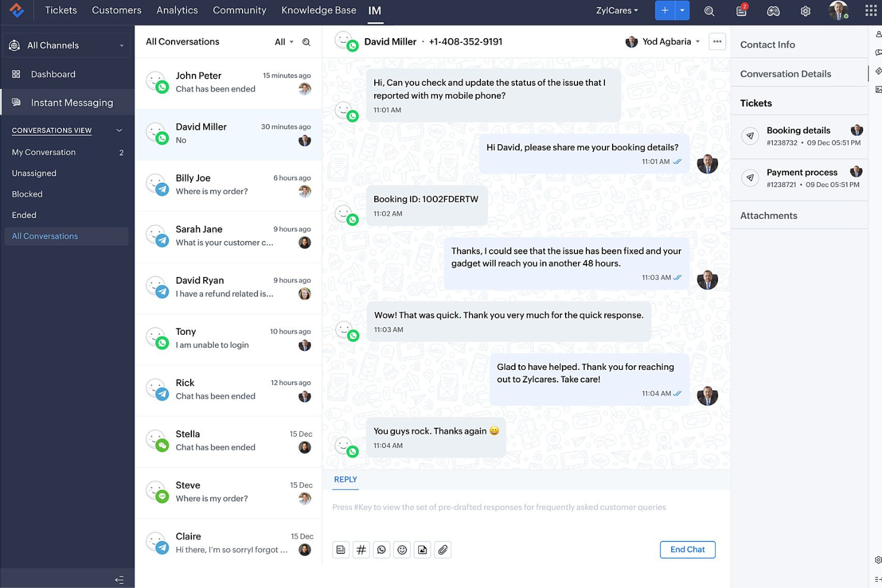Screen dimensions: 882x588
Task: Click the gear icon at right panel bottom
Action: [878, 560]
